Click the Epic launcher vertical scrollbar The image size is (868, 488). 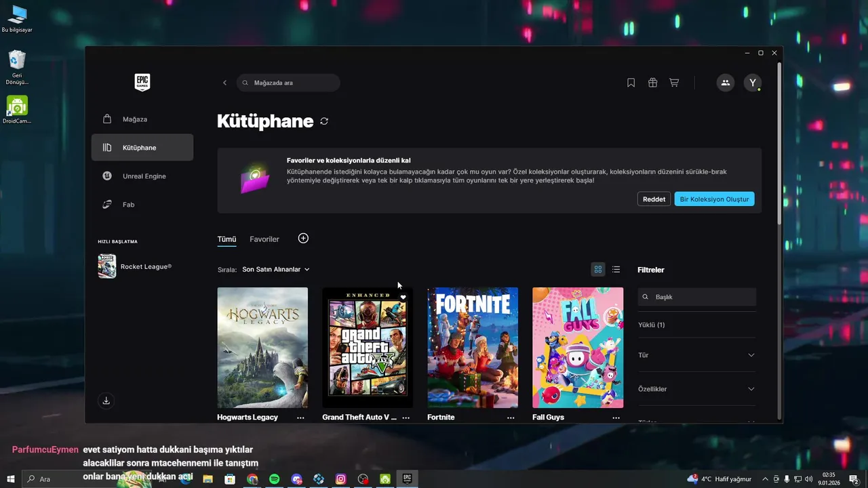click(779, 144)
